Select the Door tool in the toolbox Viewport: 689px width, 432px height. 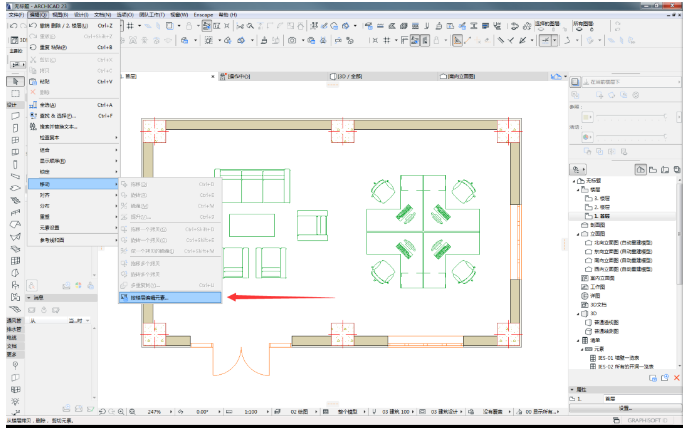[15, 128]
